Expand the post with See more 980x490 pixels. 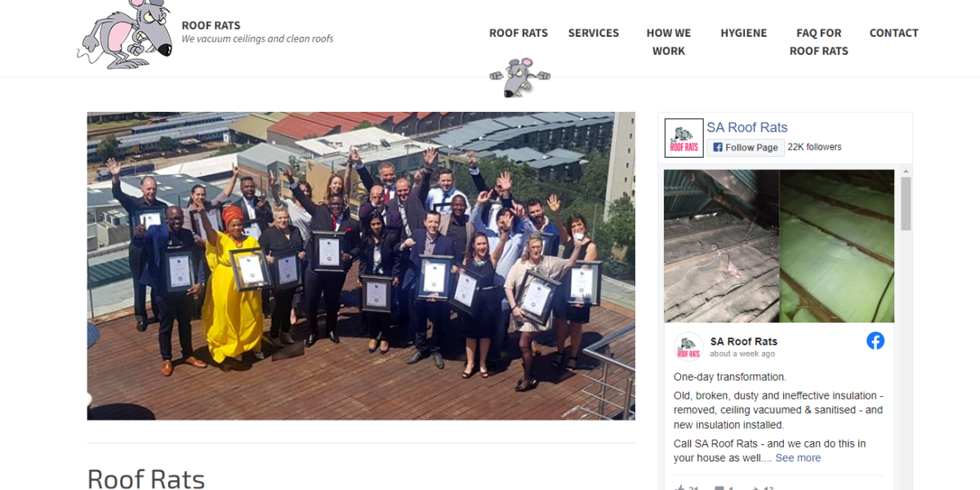[x=798, y=458]
